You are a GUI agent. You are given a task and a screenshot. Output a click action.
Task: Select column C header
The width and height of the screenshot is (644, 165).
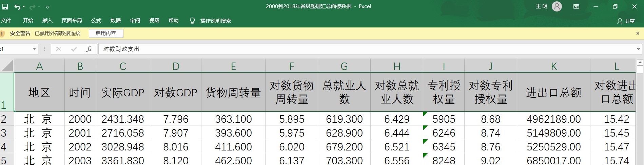tap(123, 66)
